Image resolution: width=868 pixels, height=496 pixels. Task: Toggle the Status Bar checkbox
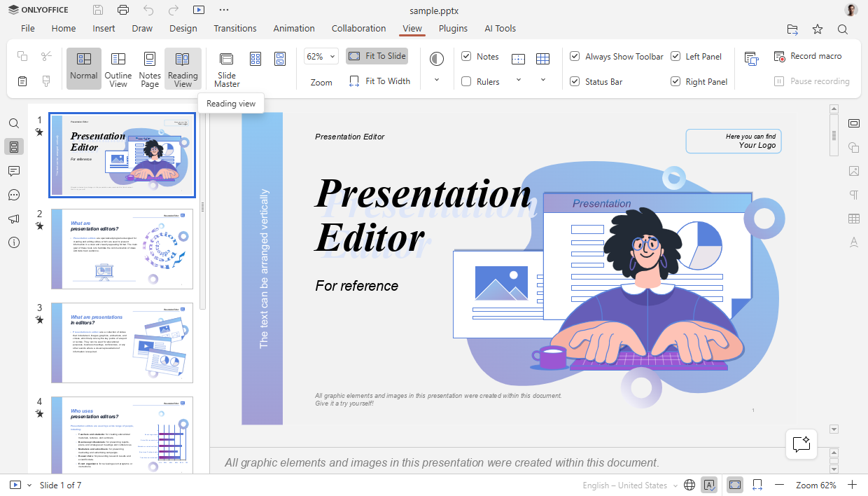[575, 81]
